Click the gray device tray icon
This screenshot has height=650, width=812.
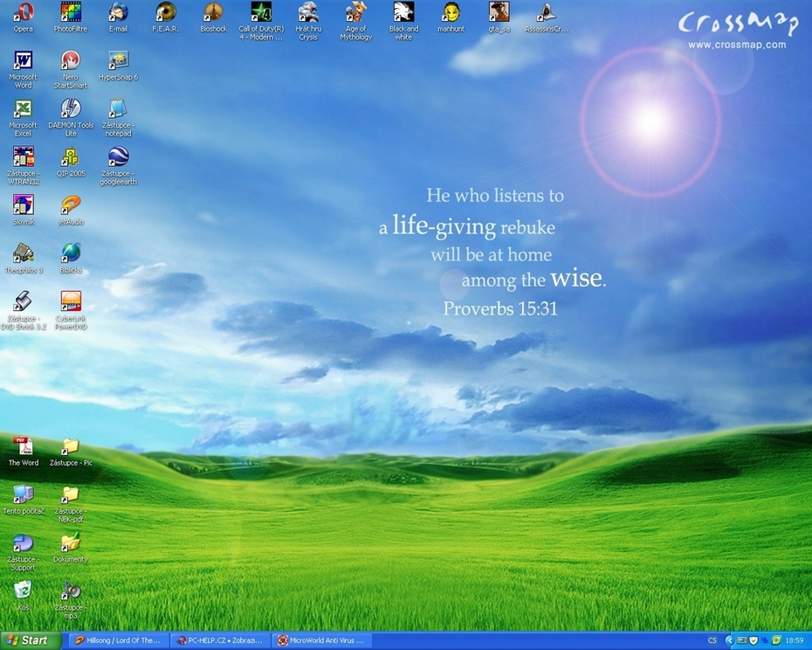click(742, 640)
